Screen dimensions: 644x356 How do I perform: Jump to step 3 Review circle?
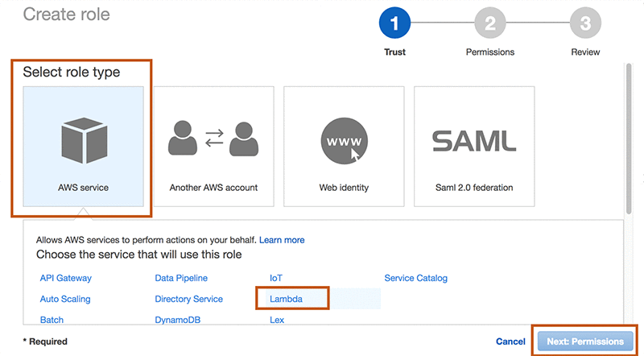point(585,23)
